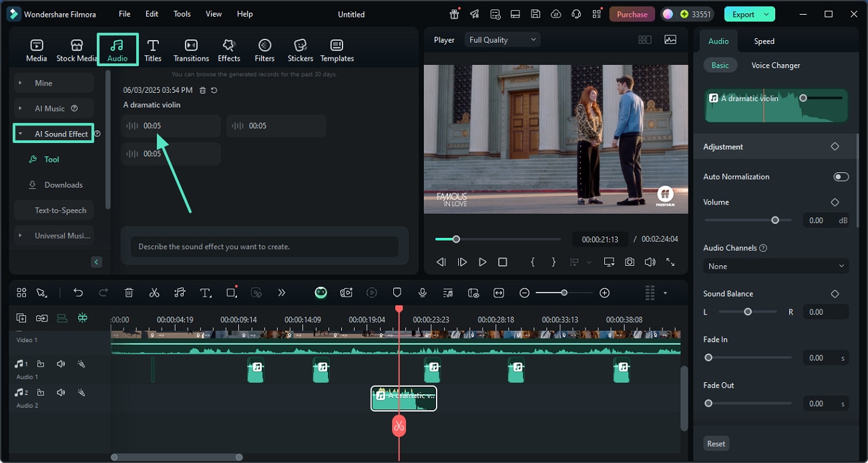Open the View menu
This screenshot has height=463, width=868.
[x=214, y=14]
